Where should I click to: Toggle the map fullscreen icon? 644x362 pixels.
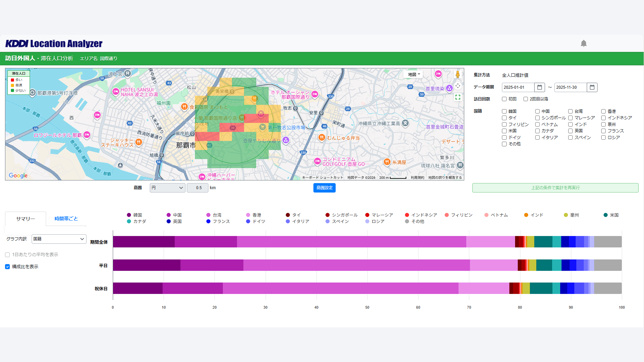pyautogui.click(x=458, y=97)
